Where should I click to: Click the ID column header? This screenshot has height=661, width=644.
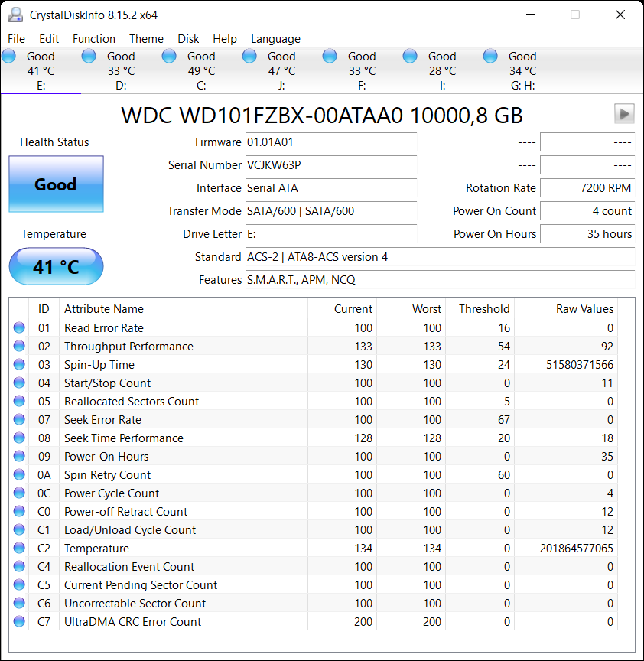44,309
